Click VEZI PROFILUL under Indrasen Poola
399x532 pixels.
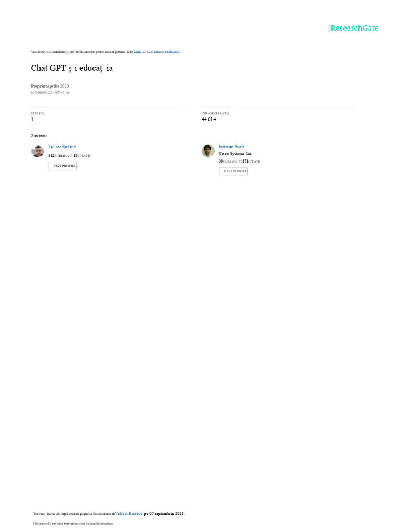233,171
